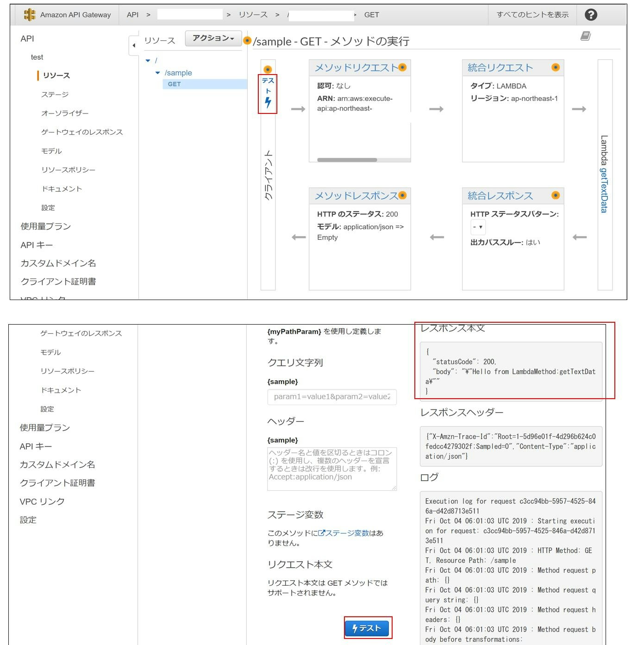
Task: Open the help question mark icon
Action: [591, 15]
